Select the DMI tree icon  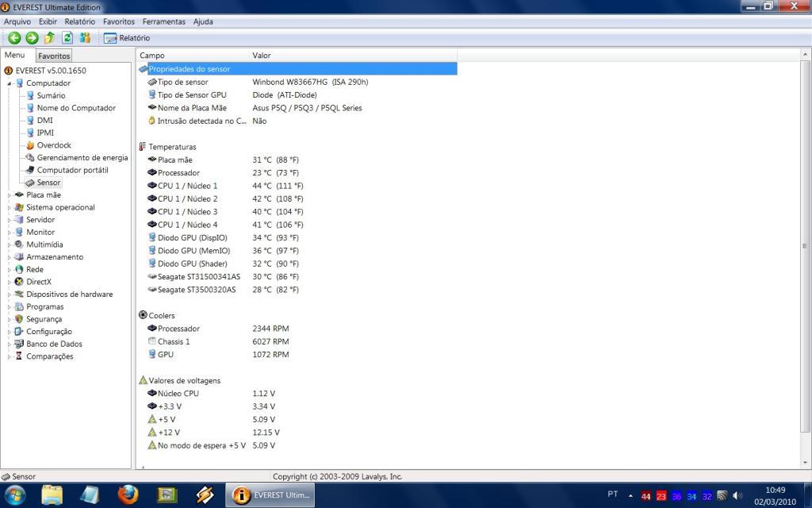30,121
